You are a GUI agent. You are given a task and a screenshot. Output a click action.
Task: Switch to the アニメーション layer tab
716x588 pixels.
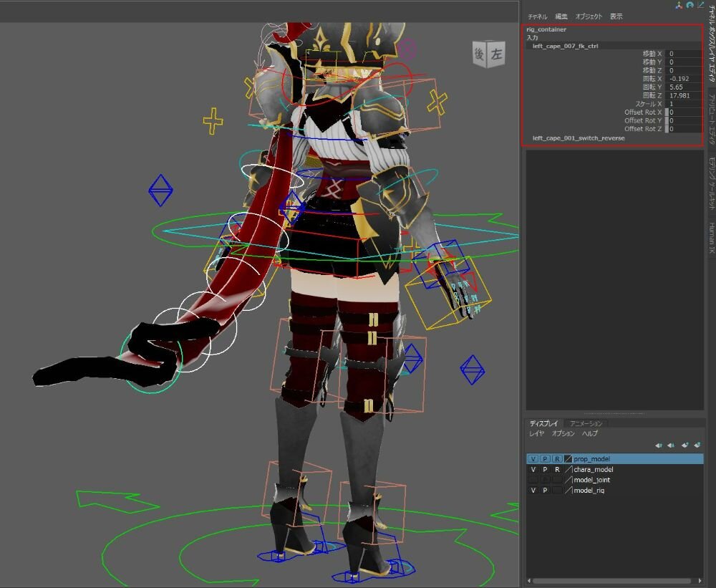click(586, 423)
